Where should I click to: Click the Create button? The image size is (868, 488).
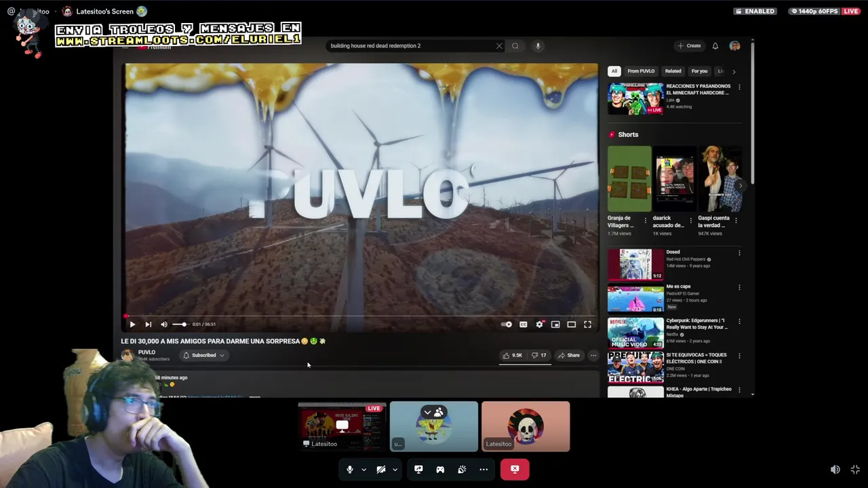point(689,46)
